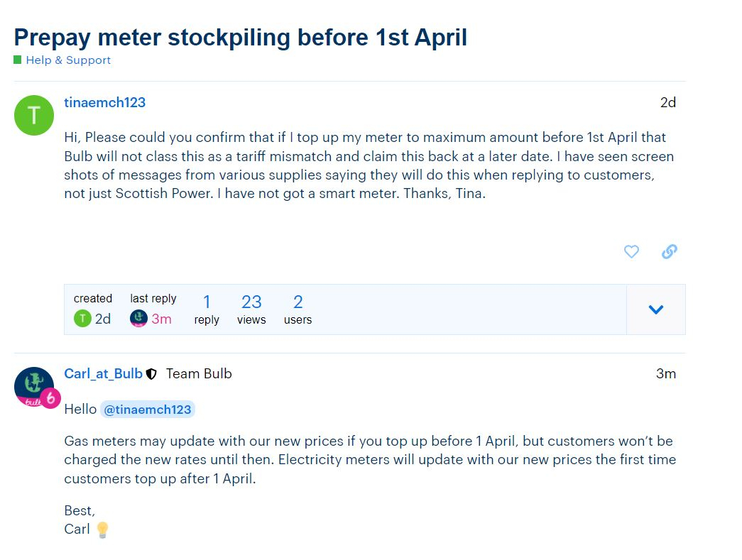Open the Help & Support category
The width and height of the screenshot is (742, 560).
[x=68, y=60]
